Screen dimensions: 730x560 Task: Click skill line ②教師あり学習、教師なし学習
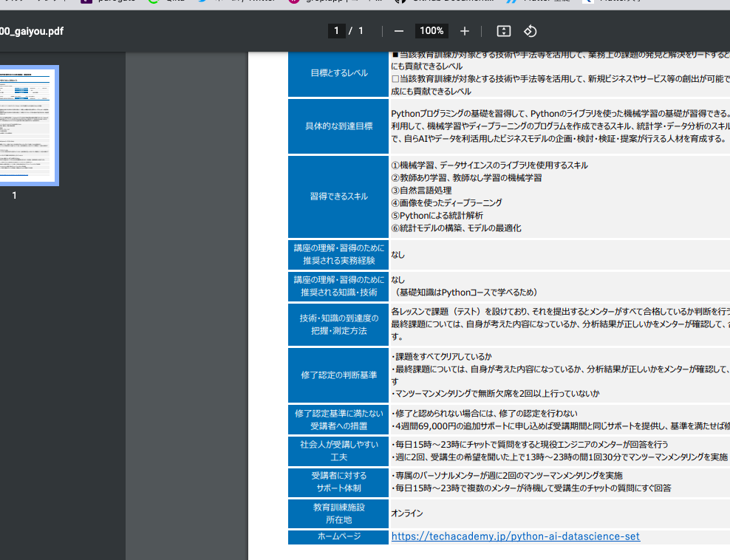click(466, 178)
